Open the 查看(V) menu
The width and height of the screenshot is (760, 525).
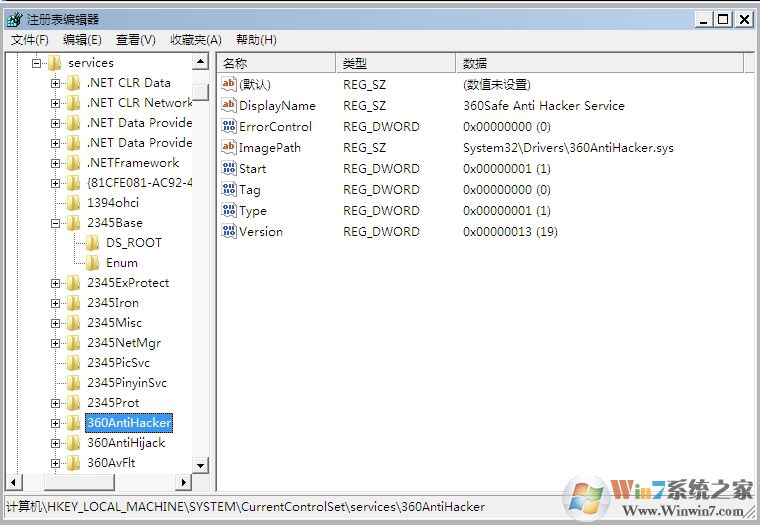136,40
